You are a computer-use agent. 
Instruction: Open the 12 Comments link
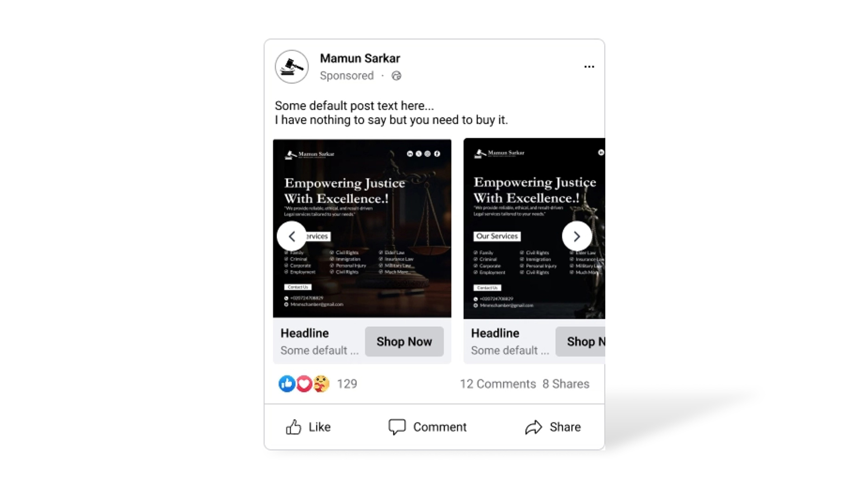[x=498, y=384]
